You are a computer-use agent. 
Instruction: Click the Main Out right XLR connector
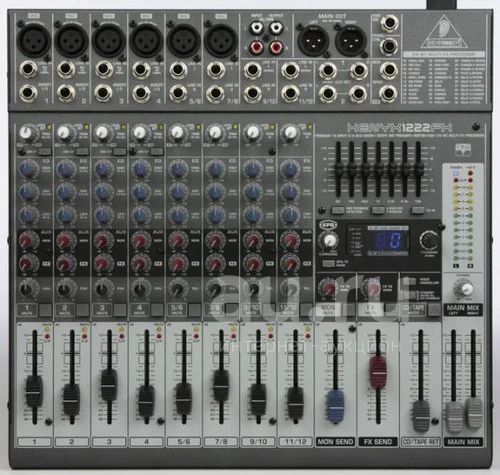tap(351, 40)
